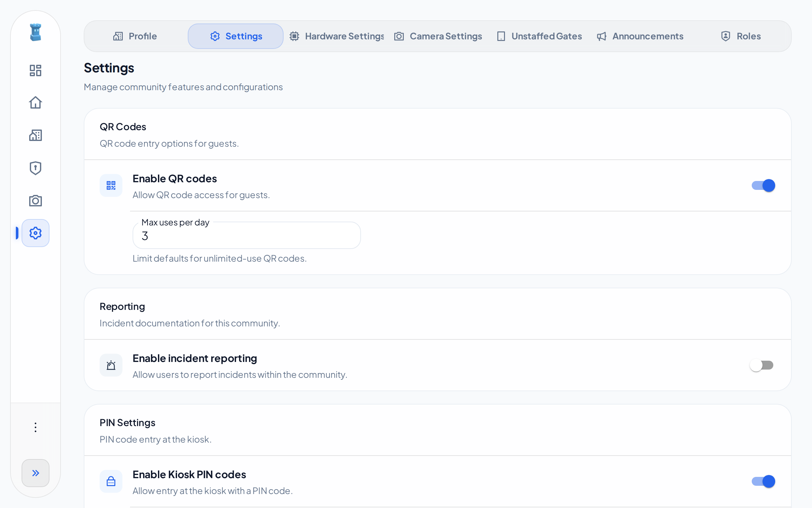Open the Announcements tab
The height and width of the screenshot is (508, 812).
[x=640, y=36]
